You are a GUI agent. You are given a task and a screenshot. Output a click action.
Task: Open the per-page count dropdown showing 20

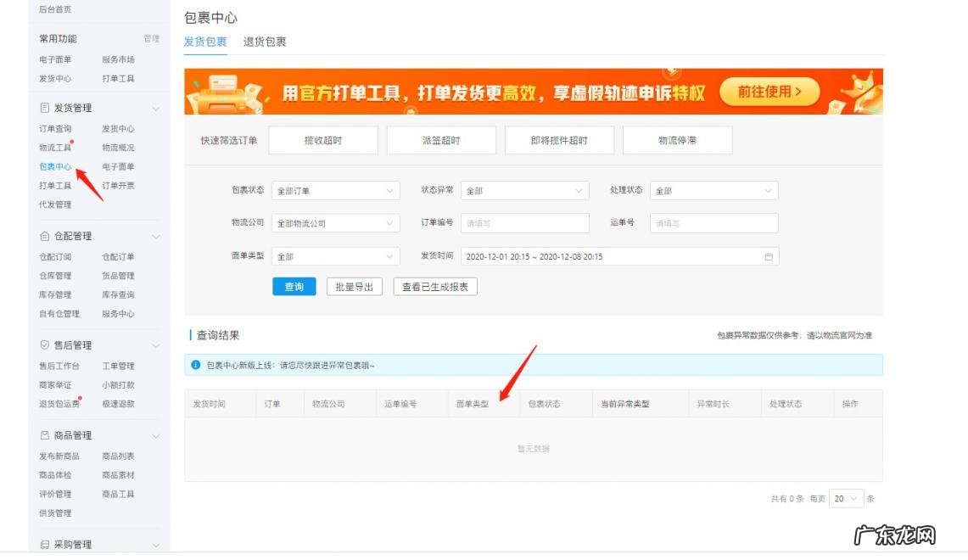click(847, 499)
